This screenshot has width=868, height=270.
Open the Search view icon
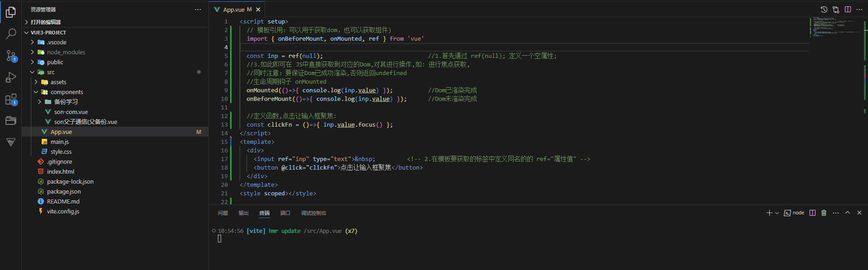11,34
